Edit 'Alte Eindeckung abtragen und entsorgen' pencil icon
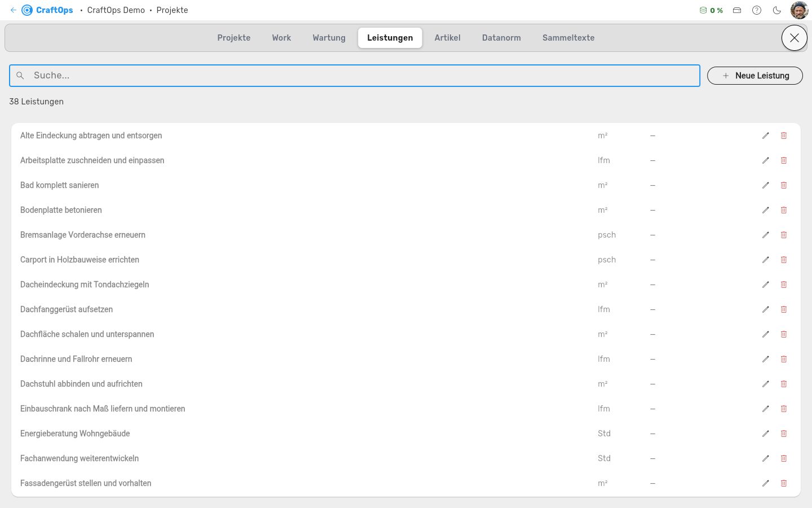Image resolution: width=812 pixels, height=508 pixels. [765, 135]
